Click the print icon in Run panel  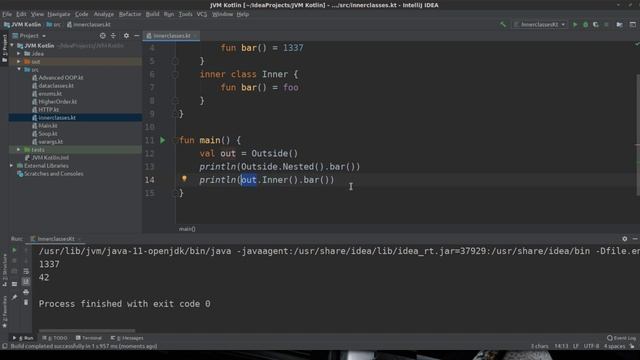point(26,292)
